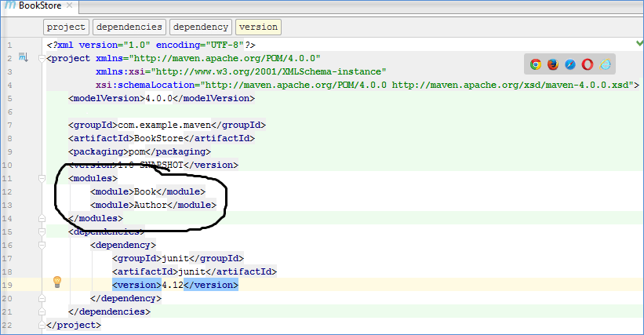Image resolution: width=644 pixels, height=335 pixels.
Task: Click the yellow lightbulb intention icon
Action: pyautogui.click(x=56, y=282)
